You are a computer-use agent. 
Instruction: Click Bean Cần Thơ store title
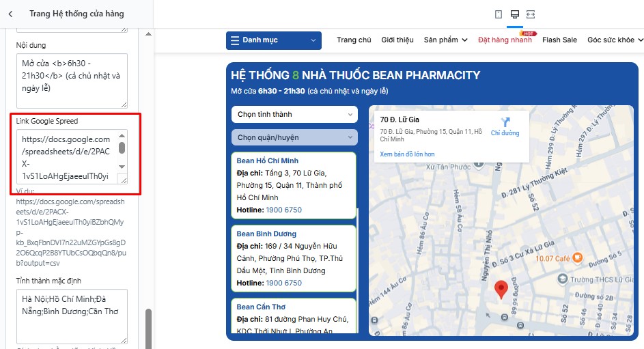coord(261,307)
